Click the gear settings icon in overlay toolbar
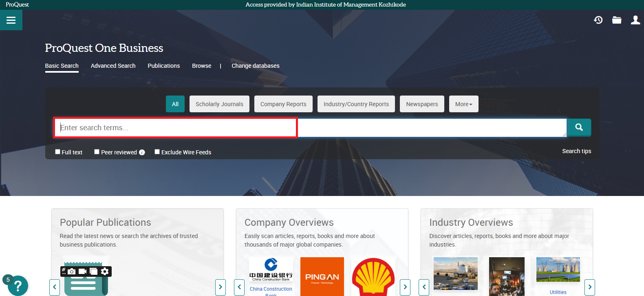 coord(105,272)
